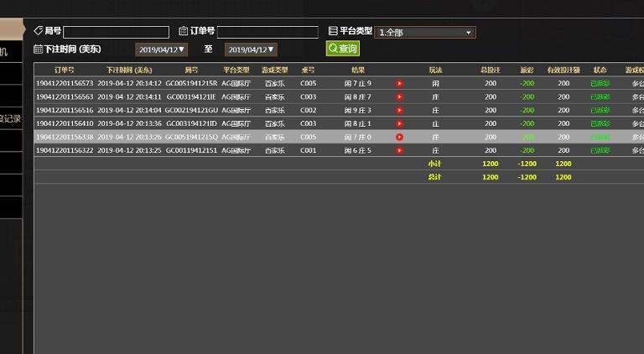
Task: Select the row with order 190412201156322
Action: (64, 151)
